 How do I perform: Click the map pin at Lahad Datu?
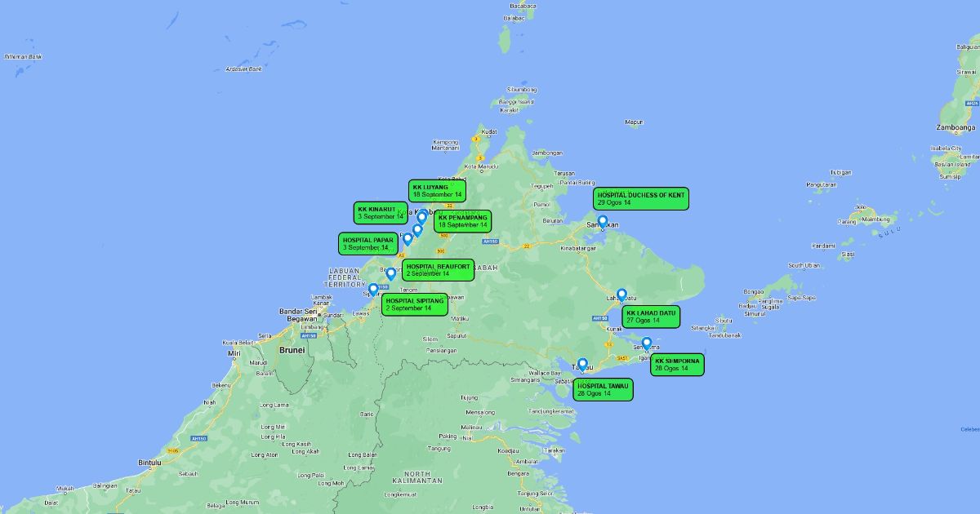(621, 295)
